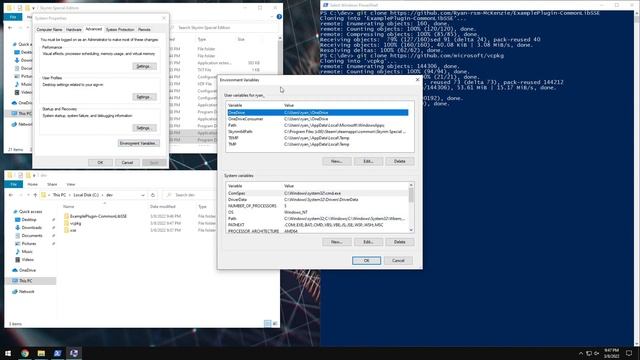Sort dev files by Name column
The width and height of the screenshot is (640, 360).
69,207
